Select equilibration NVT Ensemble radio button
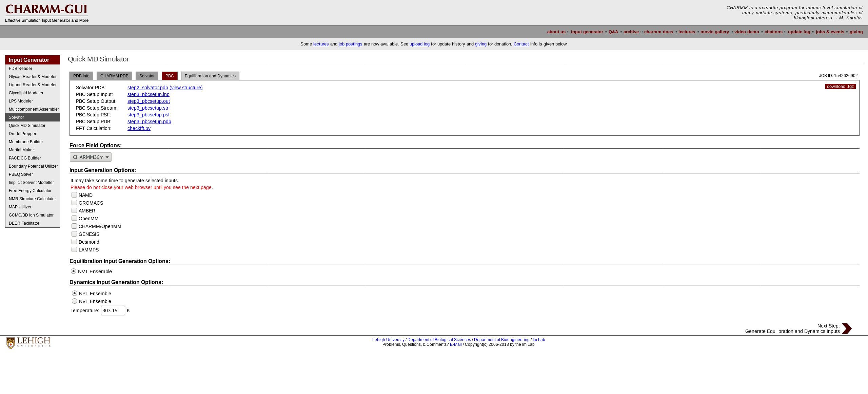Image resolution: width=868 pixels, height=394 pixels. pyautogui.click(x=74, y=271)
